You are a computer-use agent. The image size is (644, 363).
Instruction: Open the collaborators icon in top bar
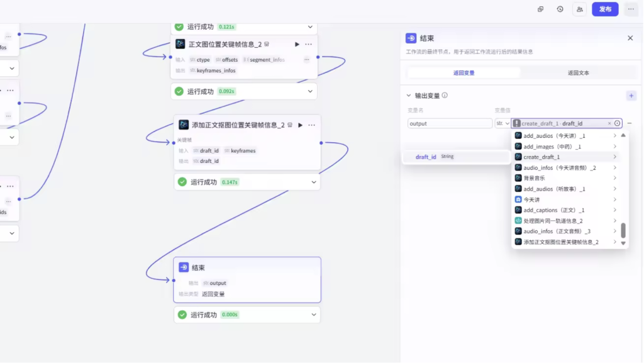[580, 9]
